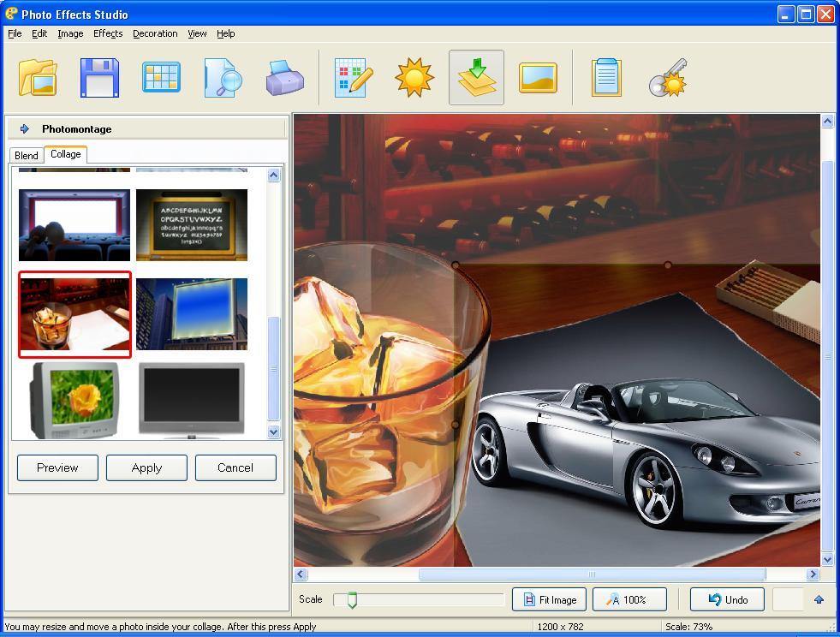Open the Effects menu

pos(107,33)
